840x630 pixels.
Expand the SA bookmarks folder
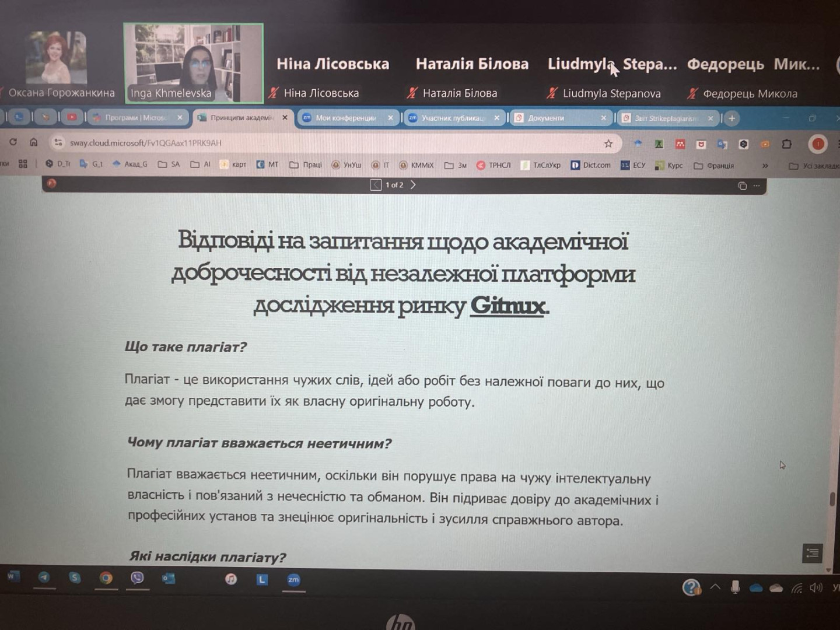(169, 164)
